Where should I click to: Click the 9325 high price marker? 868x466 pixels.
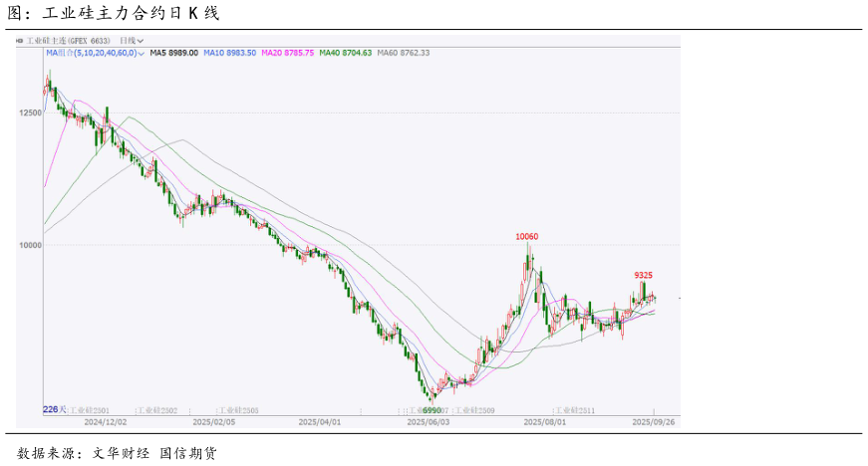644,275
